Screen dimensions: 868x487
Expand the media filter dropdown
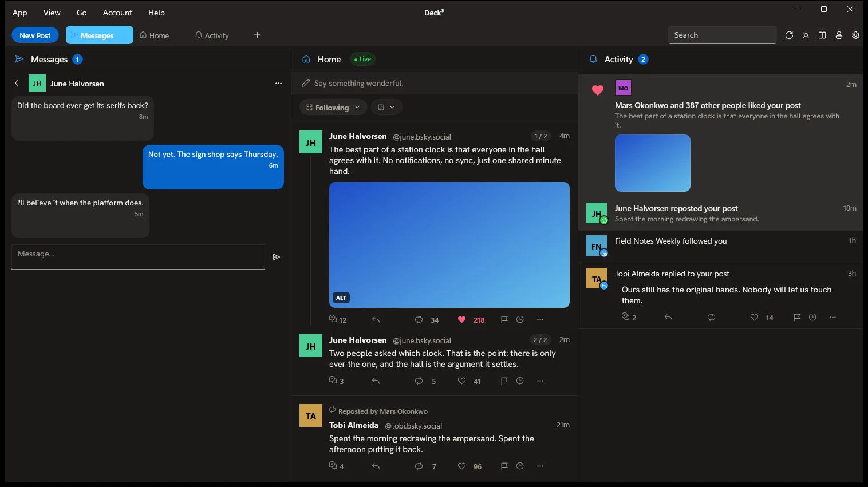[x=386, y=107]
